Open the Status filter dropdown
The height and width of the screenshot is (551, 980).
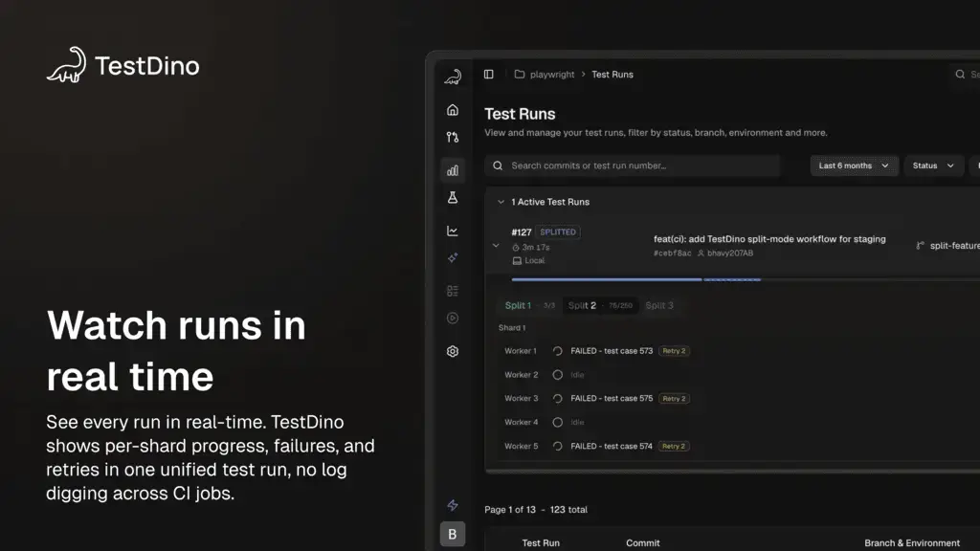[933, 165]
